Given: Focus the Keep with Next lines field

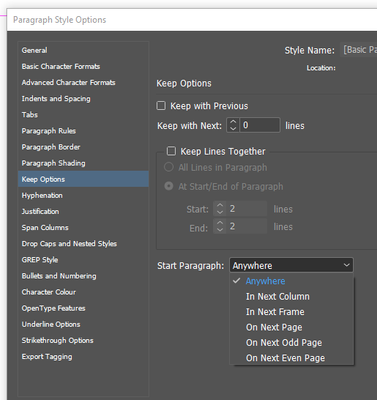Looking at the screenshot, I should point(260,125).
